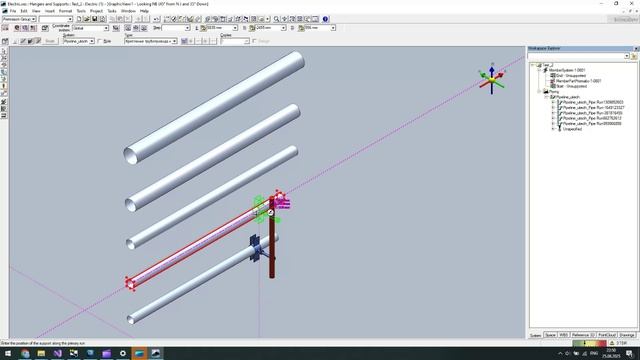Click the support Properties ribbon icon
Screen dimensions: 640x360
(x=5, y=41)
